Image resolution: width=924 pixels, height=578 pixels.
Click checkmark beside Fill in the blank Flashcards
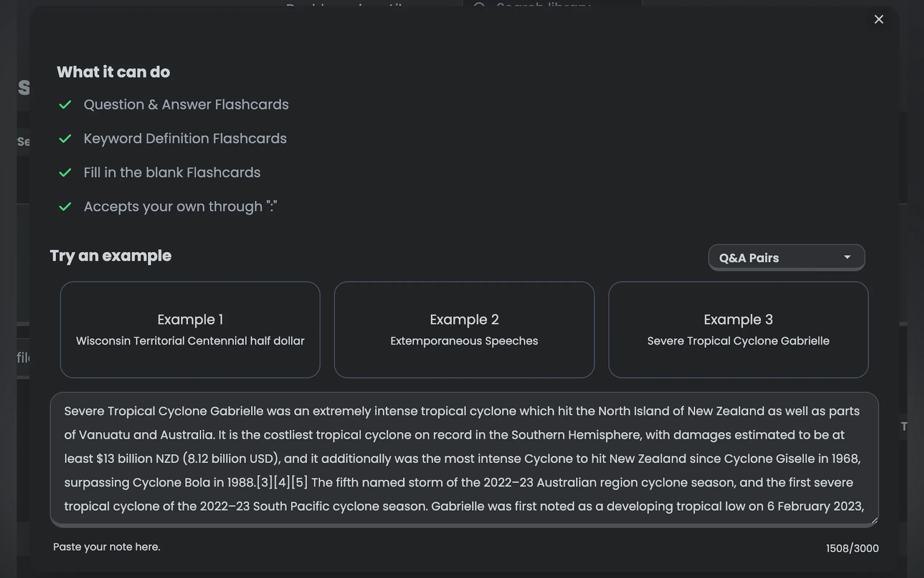pos(65,173)
